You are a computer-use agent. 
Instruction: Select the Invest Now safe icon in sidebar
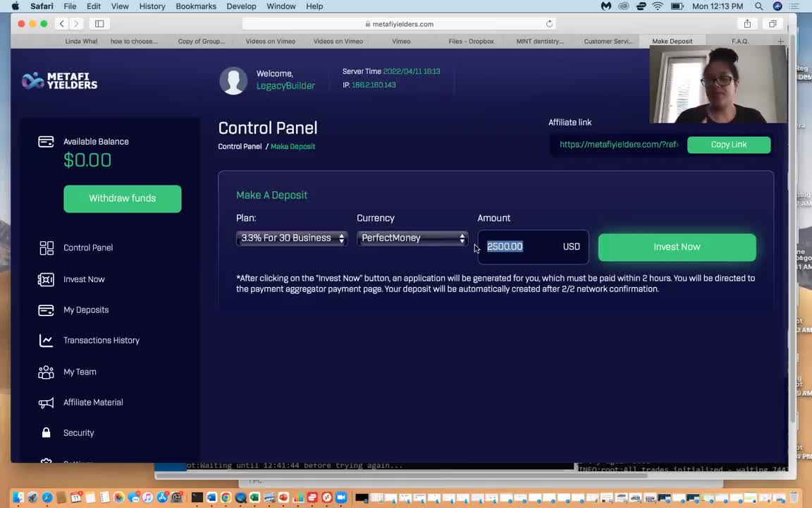[46, 279]
